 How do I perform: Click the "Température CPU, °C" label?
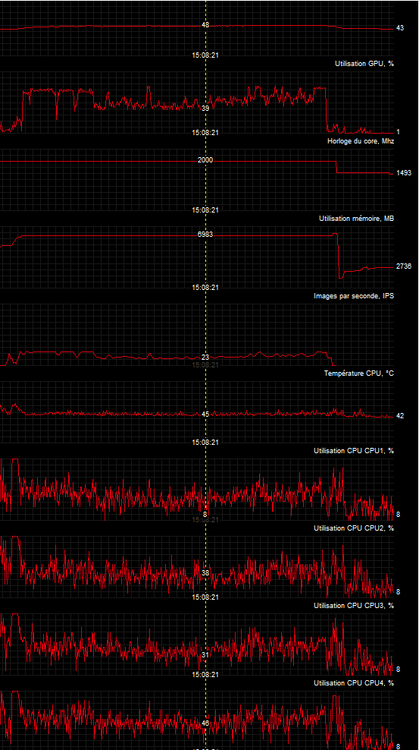click(359, 373)
